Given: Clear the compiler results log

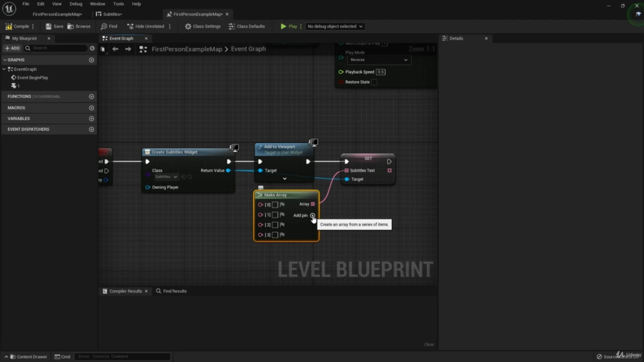Looking at the screenshot, I should tap(429, 345).
